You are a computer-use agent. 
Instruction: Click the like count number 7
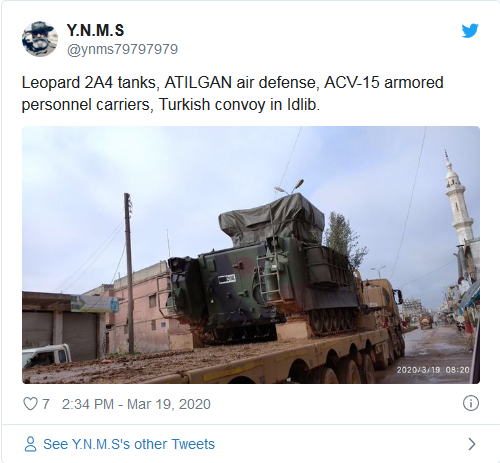(x=46, y=404)
